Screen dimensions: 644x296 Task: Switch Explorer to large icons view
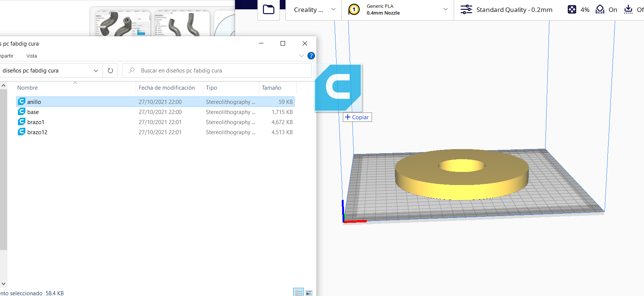tap(309, 292)
